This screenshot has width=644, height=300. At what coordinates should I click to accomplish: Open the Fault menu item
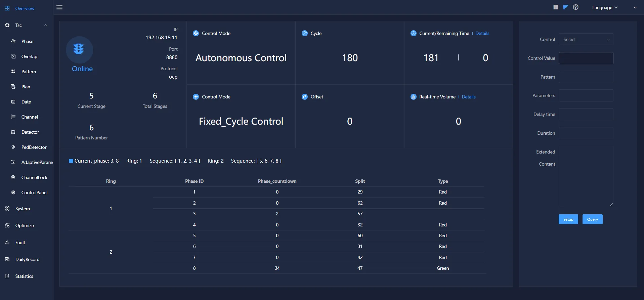(20, 243)
